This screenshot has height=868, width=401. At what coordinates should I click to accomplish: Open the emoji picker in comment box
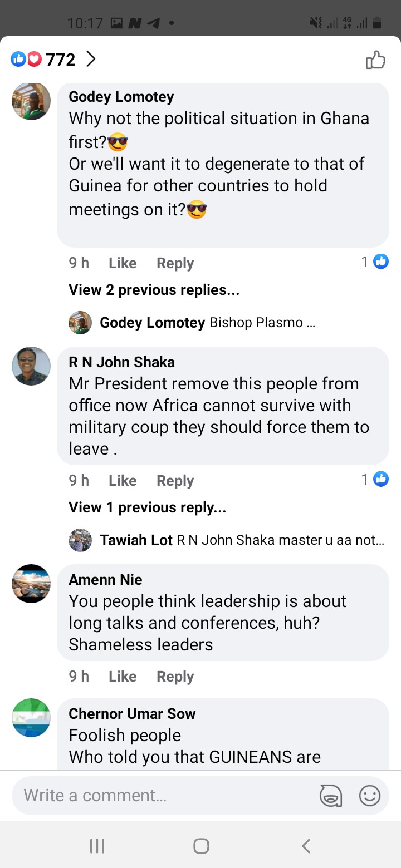[369, 795]
